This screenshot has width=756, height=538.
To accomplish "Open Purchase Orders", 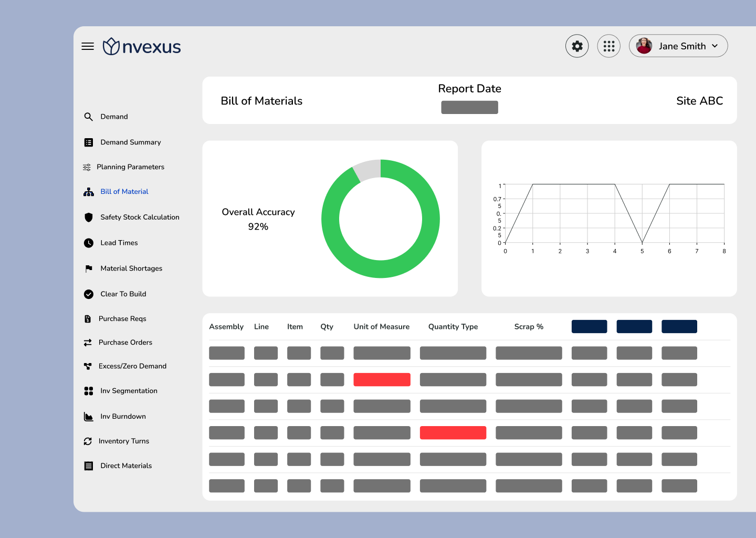I will [125, 343].
